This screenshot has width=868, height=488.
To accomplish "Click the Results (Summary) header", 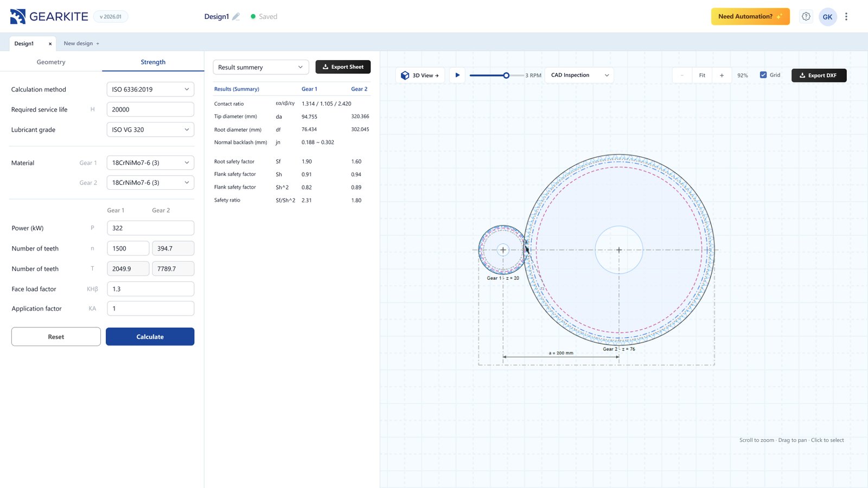I will (x=237, y=89).
